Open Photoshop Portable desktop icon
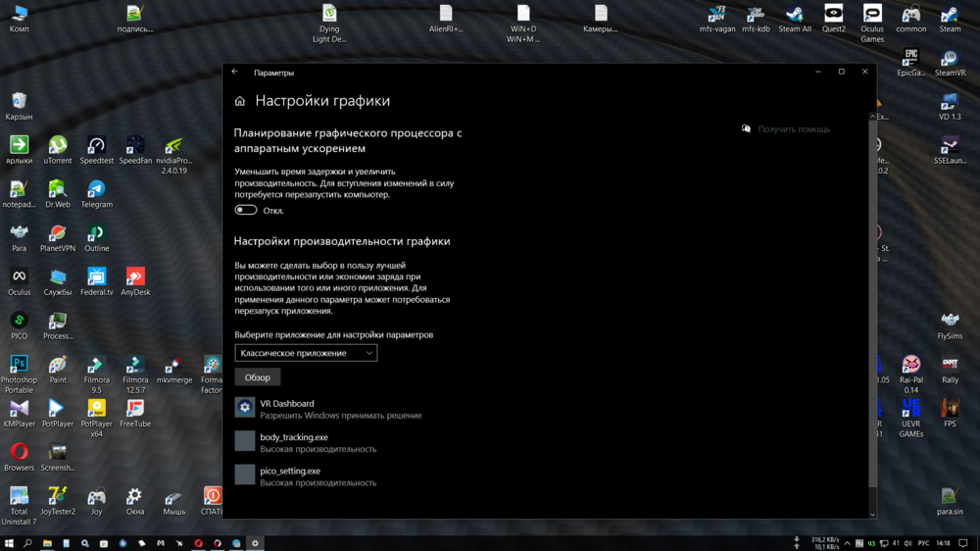This screenshot has width=980, height=551. coord(19,374)
